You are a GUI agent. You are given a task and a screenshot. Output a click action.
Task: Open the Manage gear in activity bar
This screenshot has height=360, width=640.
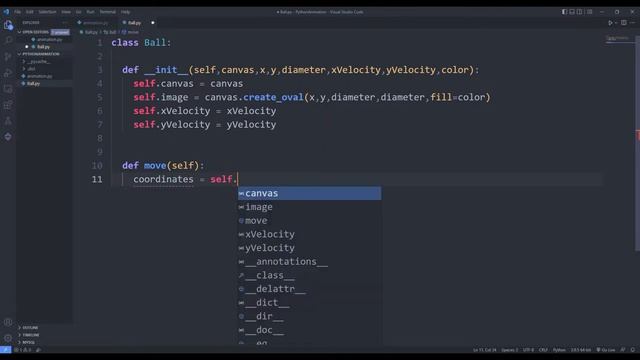8,338
